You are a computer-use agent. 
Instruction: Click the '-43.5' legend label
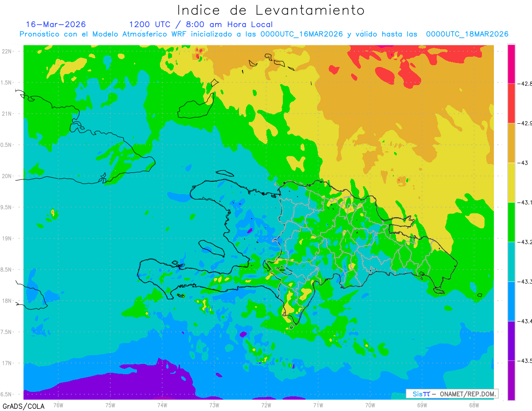525,360
